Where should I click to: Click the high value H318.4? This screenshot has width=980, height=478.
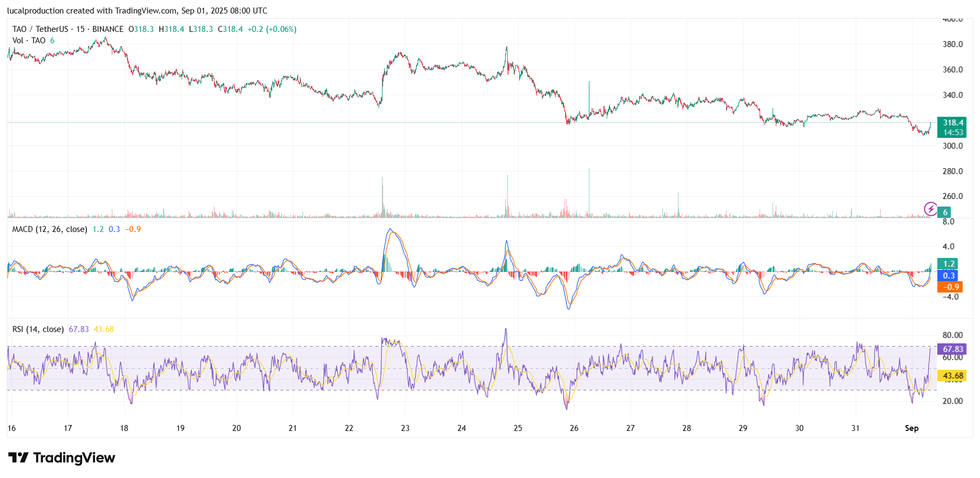171,29
